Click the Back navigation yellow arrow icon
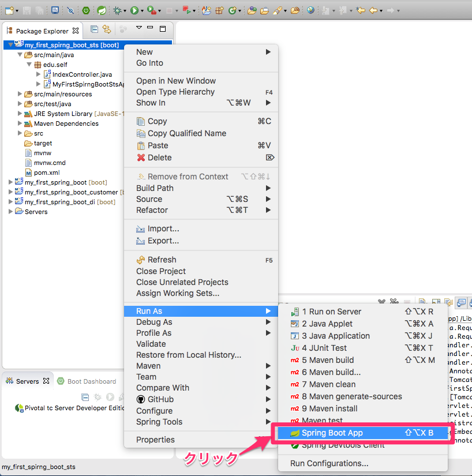The width and height of the screenshot is (472, 476). point(373,10)
